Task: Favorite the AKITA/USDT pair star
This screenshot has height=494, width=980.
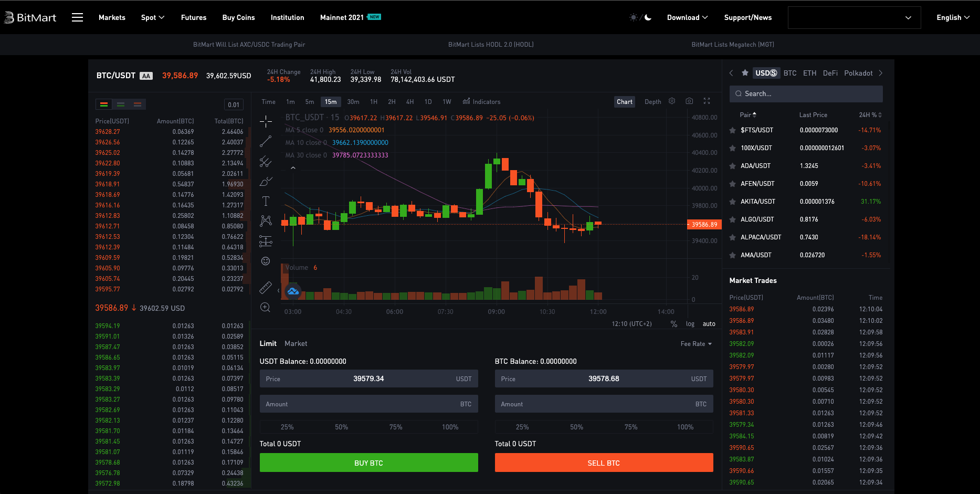Action: [x=732, y=202]
